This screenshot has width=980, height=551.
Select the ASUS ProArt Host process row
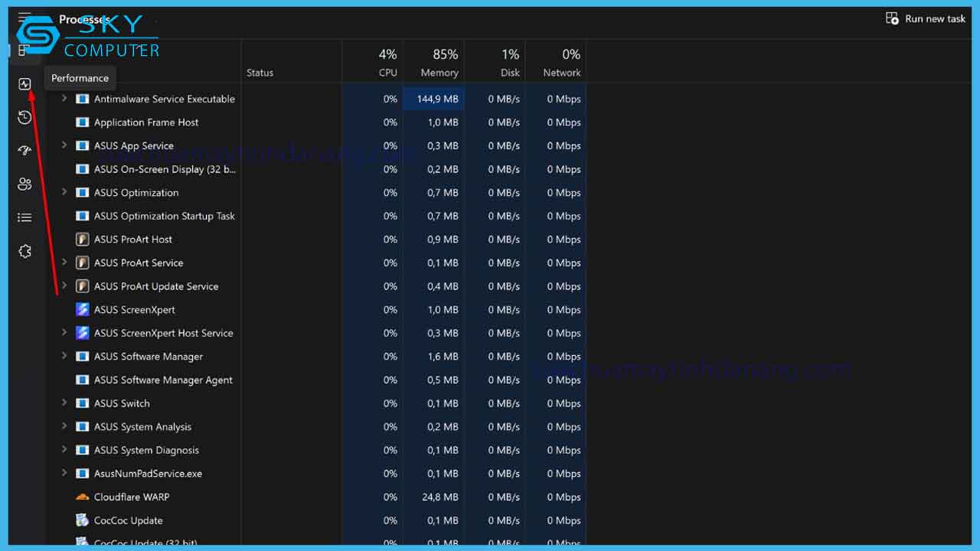[133, 240]
